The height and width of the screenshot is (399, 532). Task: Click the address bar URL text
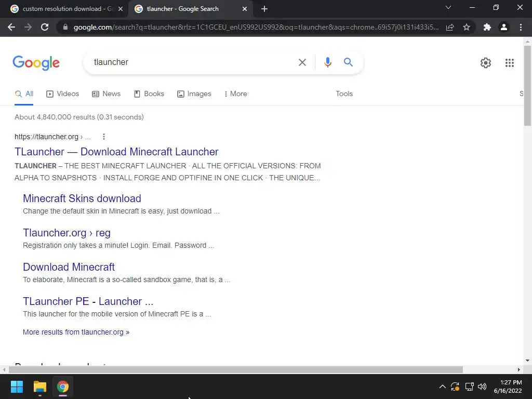click(256, 27)
